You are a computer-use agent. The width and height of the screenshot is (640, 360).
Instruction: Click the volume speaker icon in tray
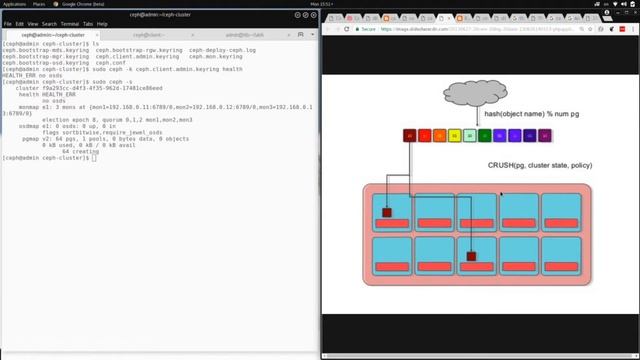coord(624,4)
